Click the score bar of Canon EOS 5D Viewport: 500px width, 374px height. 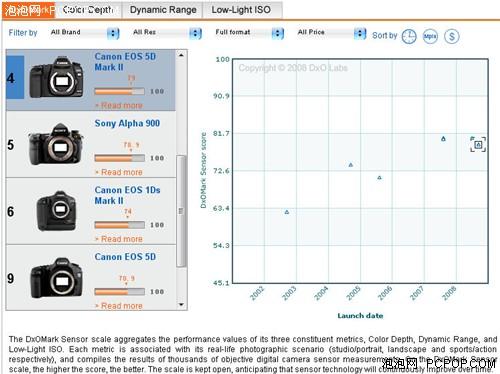[119, 292]
